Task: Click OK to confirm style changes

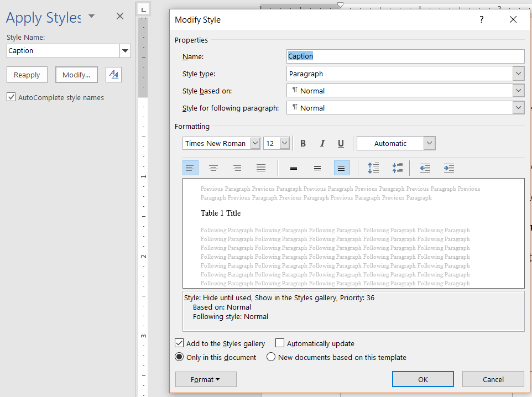Action: [x=423, y=379]
